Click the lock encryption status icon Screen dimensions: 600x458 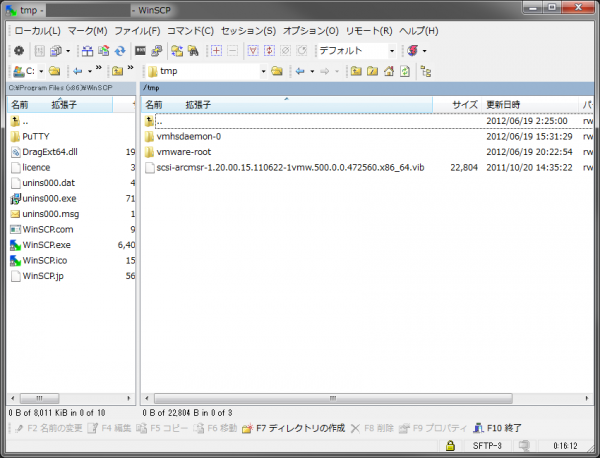click(450, 445)
